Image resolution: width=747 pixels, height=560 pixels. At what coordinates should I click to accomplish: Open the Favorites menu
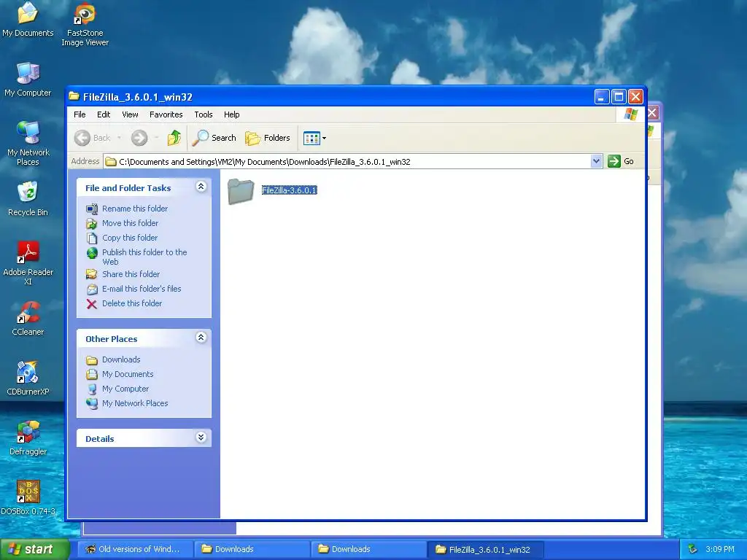tap(166, 114)
